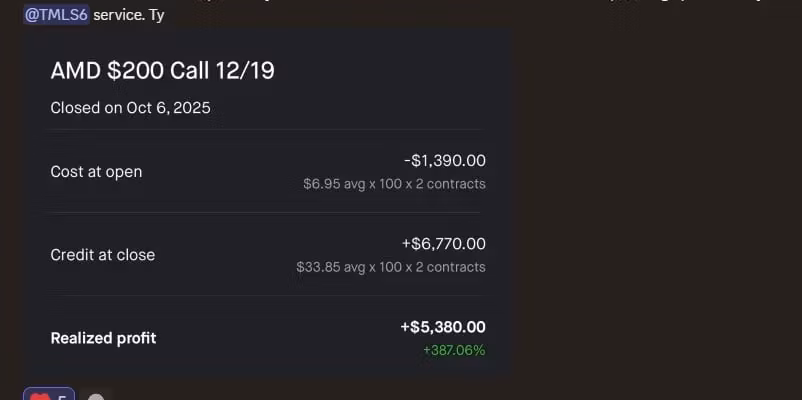The width and height of the screenshot is (802, 400).
Task: Click the divider line below the closed date
Action: click(x=265, y=129)
